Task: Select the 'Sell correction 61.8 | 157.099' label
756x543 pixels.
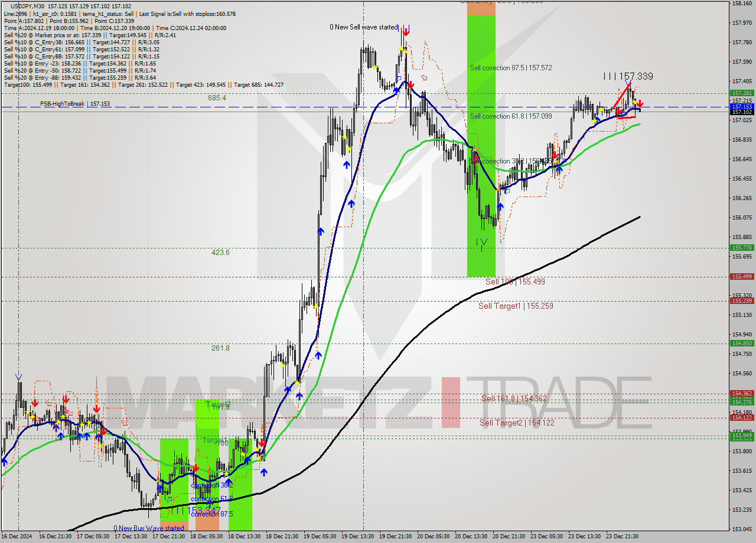Action: click(x=511, y=116)
